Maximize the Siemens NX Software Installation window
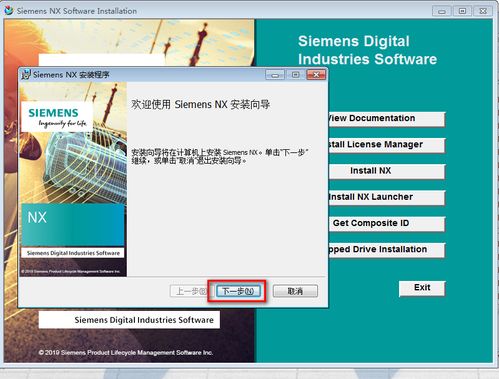499x379 pixels. (x=462, y=11)
